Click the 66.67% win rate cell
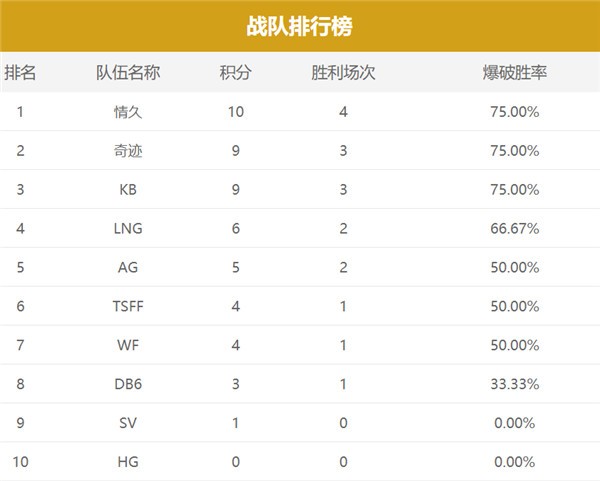The width and height of the screenshot is (600, 481). (518, 229)
